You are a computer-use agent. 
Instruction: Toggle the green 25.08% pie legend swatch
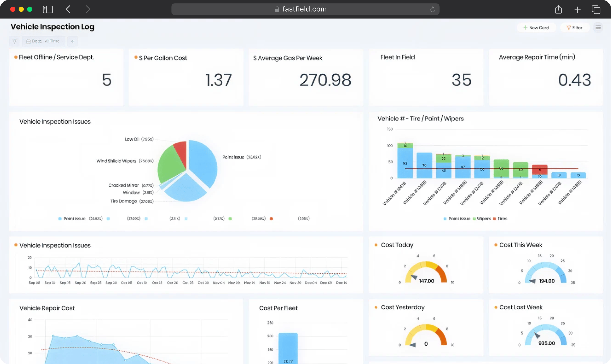coord(230,219)
